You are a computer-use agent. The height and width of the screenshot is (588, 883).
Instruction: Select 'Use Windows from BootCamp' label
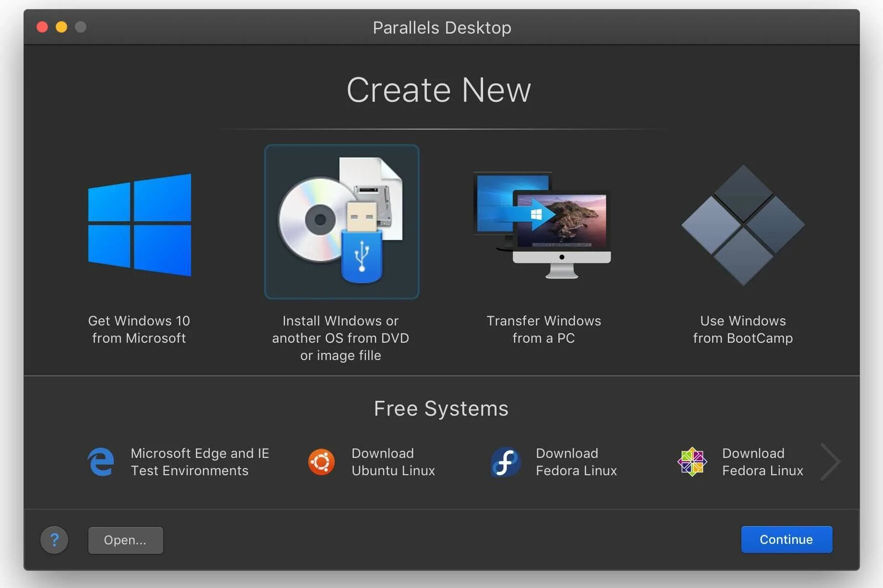tap(743, 329)
